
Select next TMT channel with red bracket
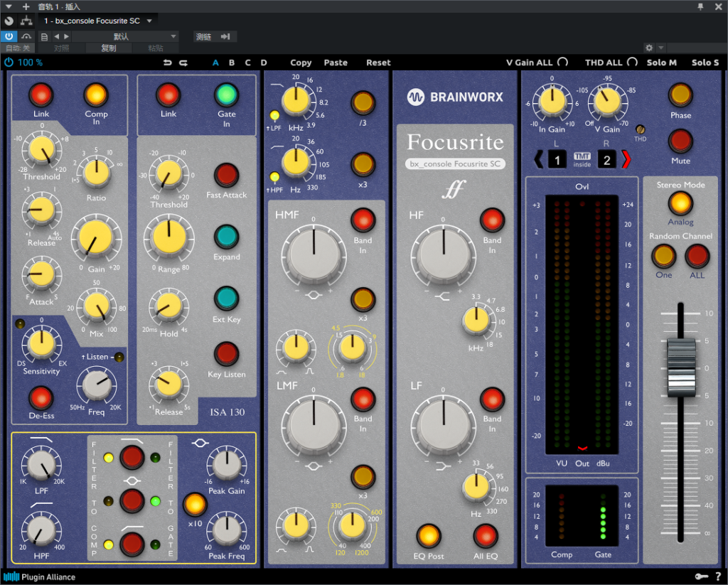[626, 160]
